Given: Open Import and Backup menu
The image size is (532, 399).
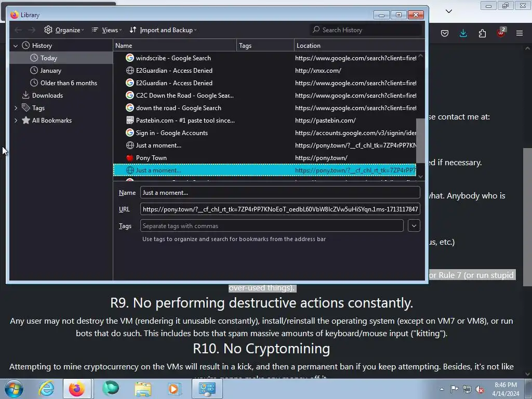Looking at the screenshot, I should click(163, 30).
